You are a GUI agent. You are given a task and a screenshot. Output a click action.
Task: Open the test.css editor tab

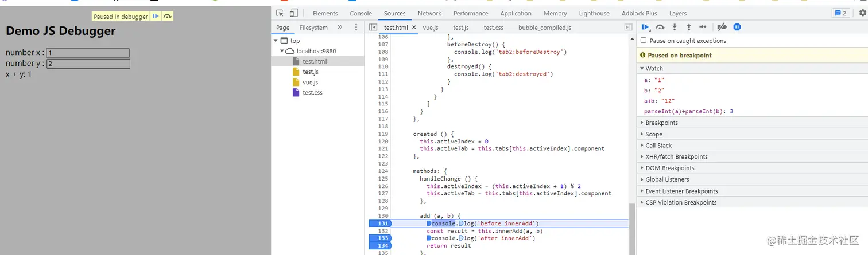493,28
